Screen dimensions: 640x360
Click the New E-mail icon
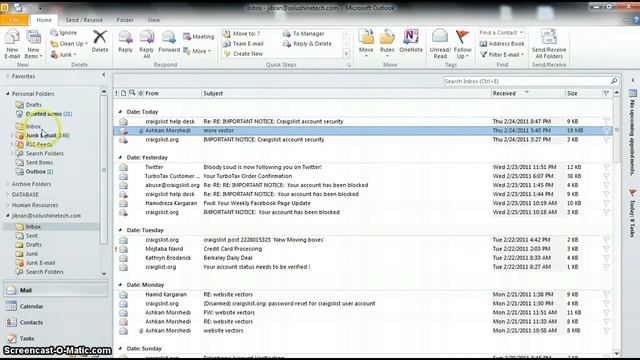(x=12, y=44)
